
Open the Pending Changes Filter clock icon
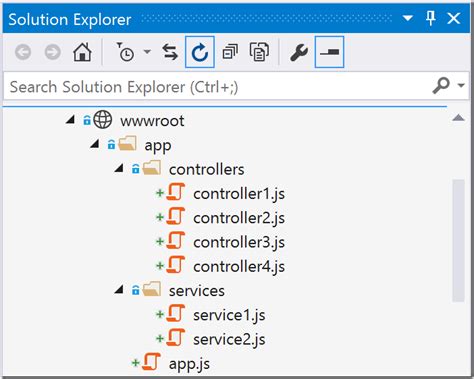pyautogui.click(x=125, y=52)
